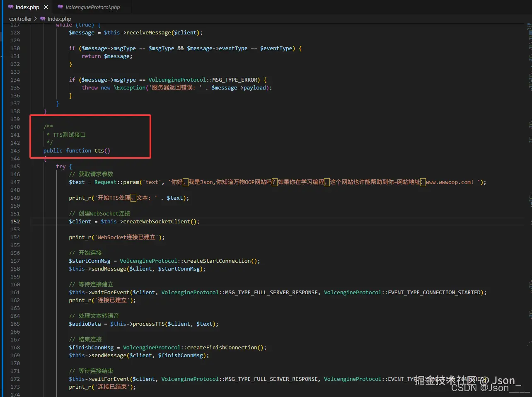The image size is (532, 397).
Task: Click $finishConnMsg argument in sendMessage call
Action: pos(180,355)
